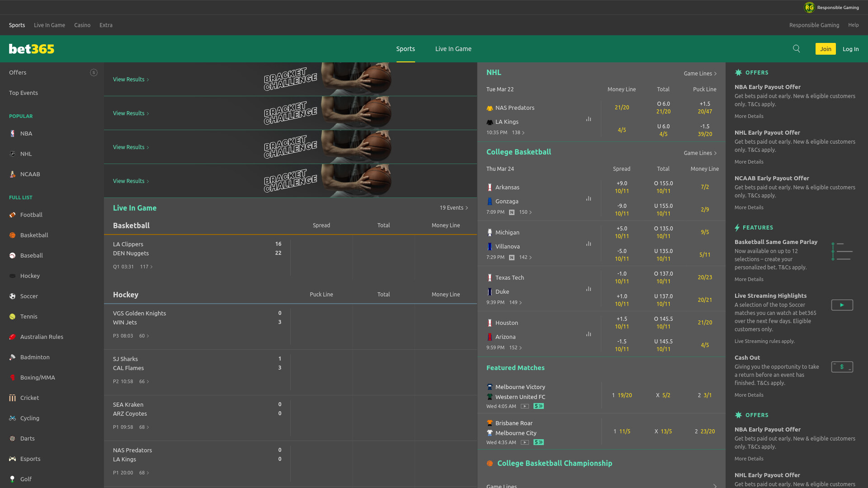Click the 5 quick-bet badge for Brisbane Roar
Screen dimensions: 868x488
tap(538, 442)
